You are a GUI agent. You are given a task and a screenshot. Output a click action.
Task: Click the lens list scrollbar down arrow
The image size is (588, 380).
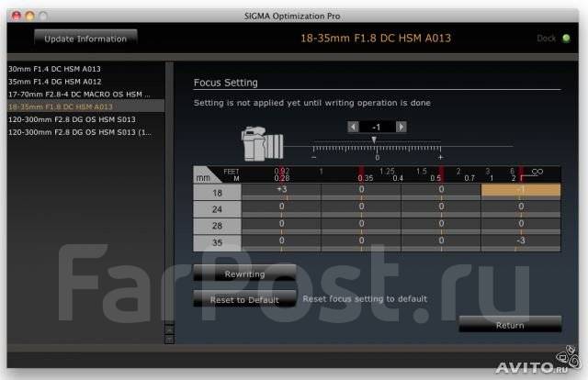[168, 336]
